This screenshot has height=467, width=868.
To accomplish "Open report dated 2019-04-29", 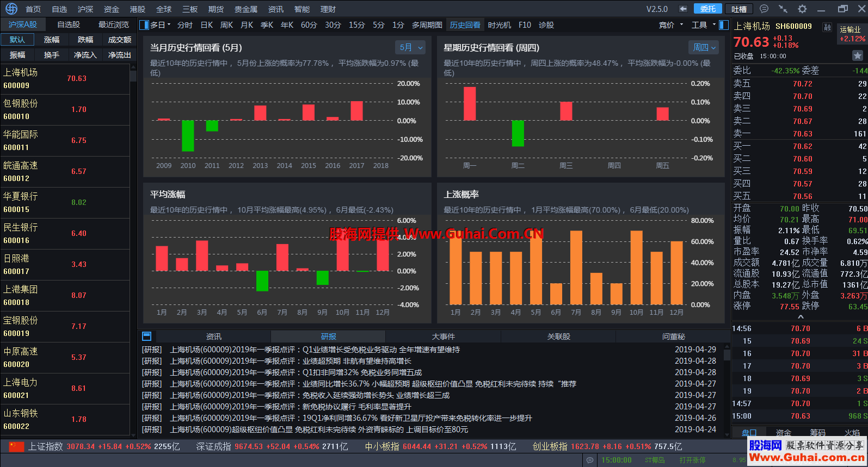I will pyautogui.click(x=429, y=350).
